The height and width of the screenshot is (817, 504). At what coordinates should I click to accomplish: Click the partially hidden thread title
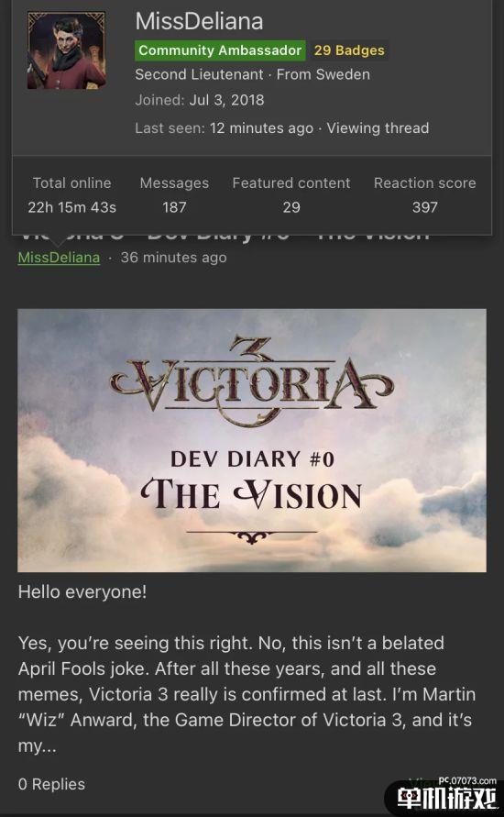(224, 237)
